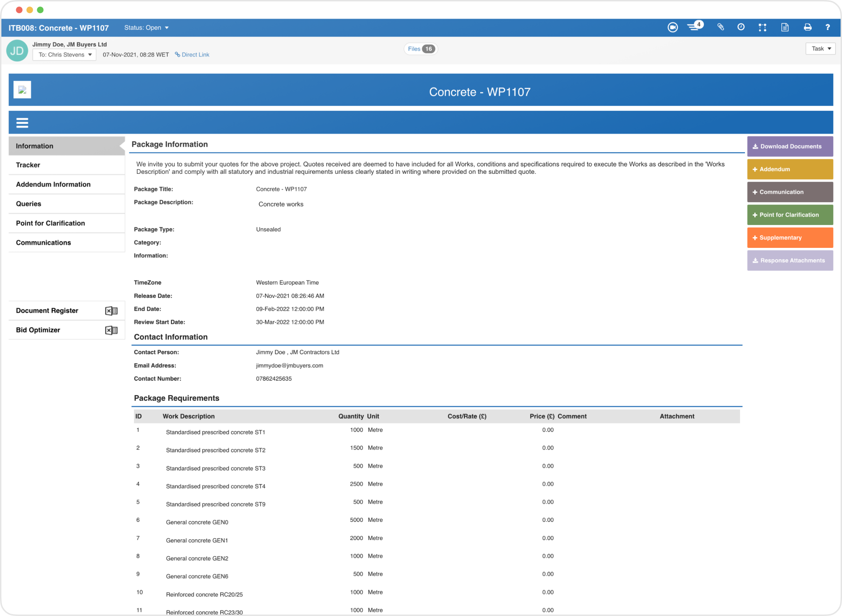View the history clock icon
The height and width of the screenshot is (616, 842).
(741, 27)
